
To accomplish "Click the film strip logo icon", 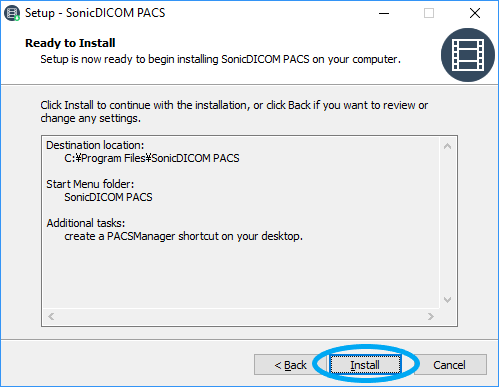I will 468,55.
